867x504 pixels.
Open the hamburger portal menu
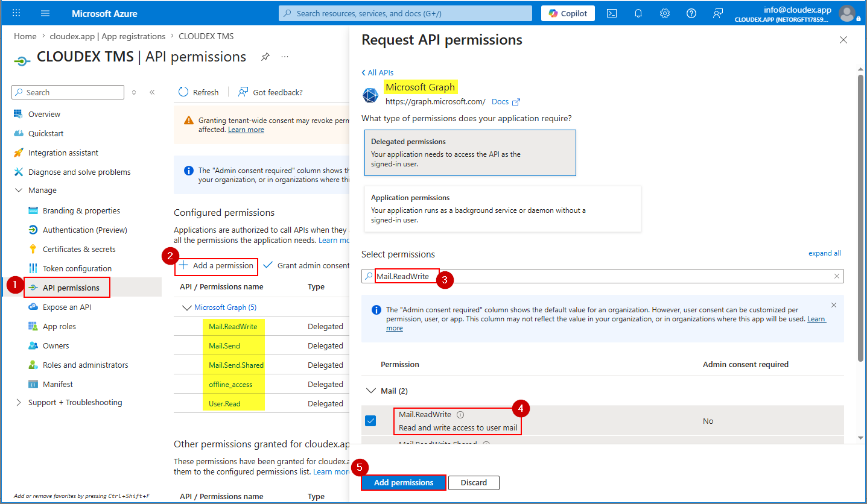[x=45, y=13]
